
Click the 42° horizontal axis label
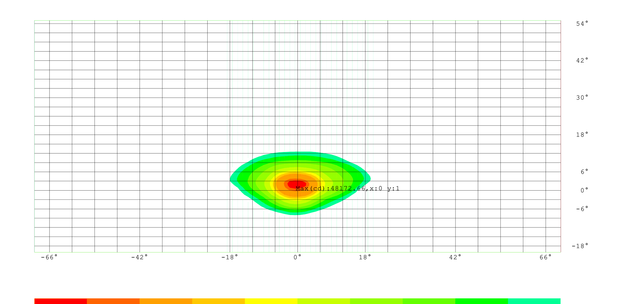pyautogui.click(x=455, y=257)
